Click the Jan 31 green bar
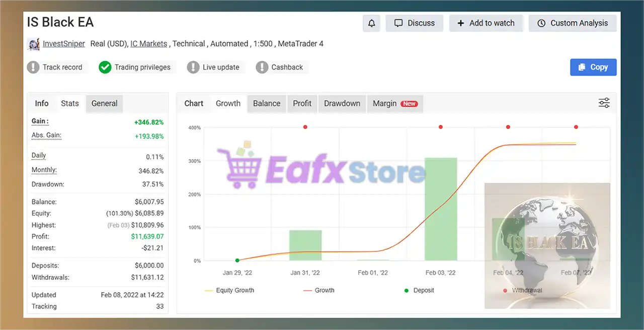 click(305, 245)
